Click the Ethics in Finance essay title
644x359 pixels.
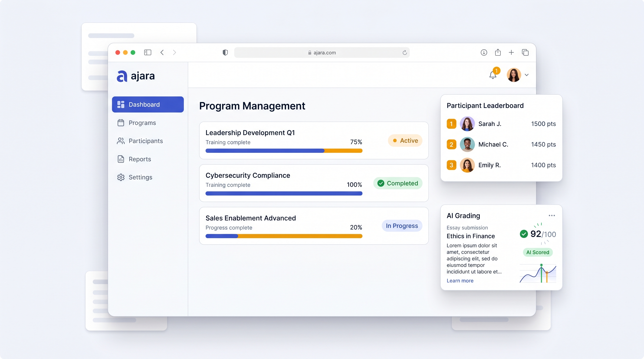pos(471,236)
